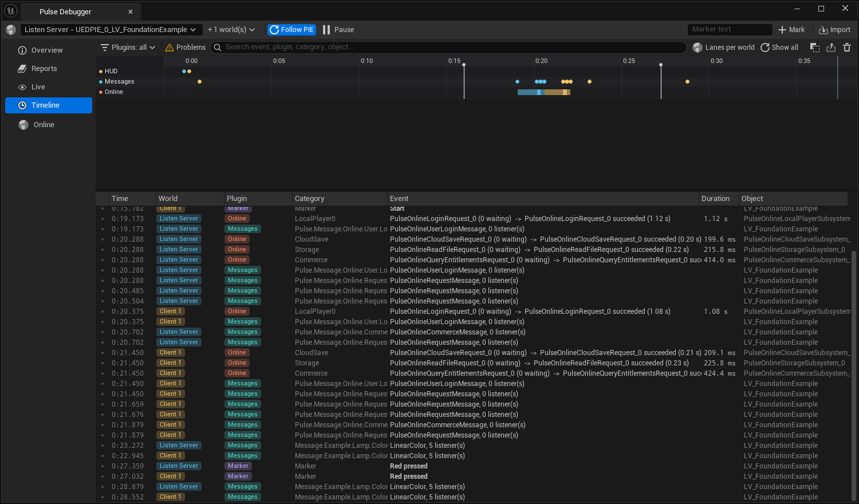This screenshot has width=859, height=504.
Task: Open the Listen Server world selector dropdown
Action: click(111, 30)
